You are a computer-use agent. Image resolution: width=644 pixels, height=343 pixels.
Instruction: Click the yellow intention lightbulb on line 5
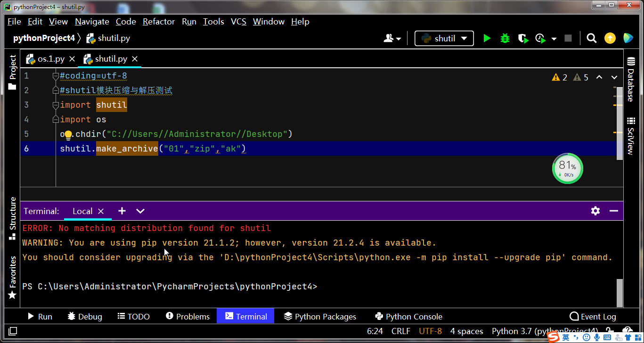[x=68, y=136]
